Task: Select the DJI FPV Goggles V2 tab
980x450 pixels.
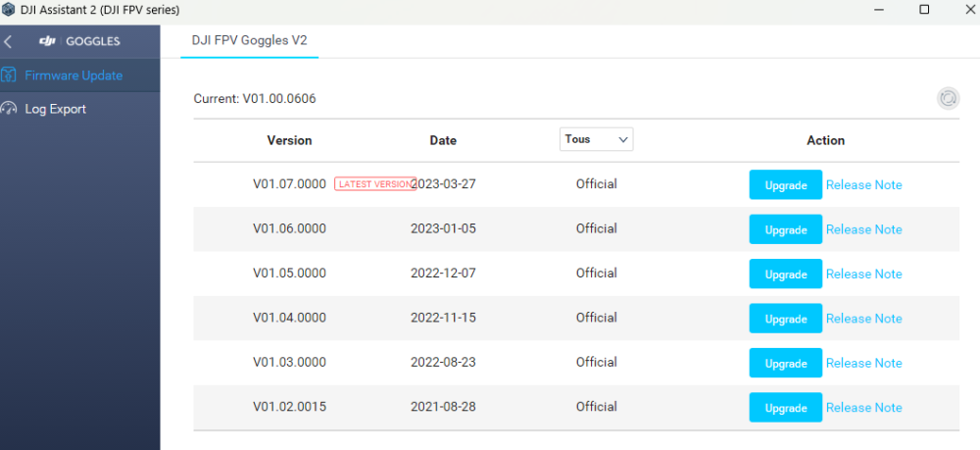Action: [250, 40]
